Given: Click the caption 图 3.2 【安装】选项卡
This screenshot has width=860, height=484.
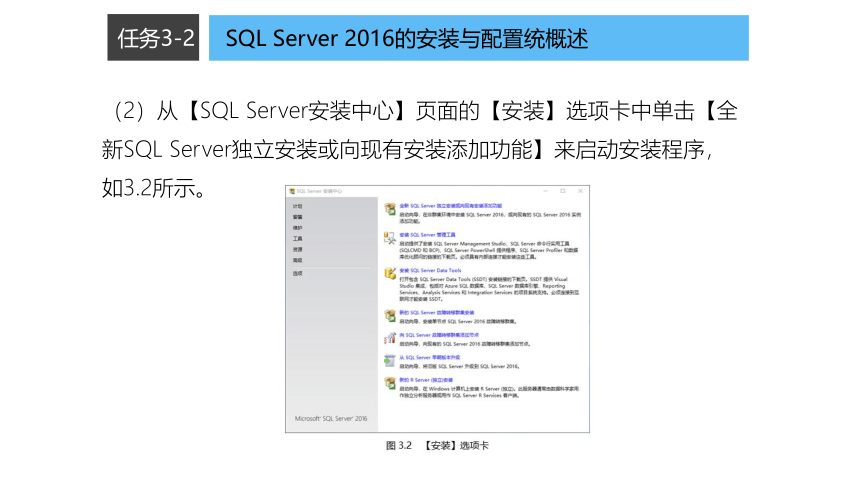Looking at the screenshot, I should coord(437,446).
